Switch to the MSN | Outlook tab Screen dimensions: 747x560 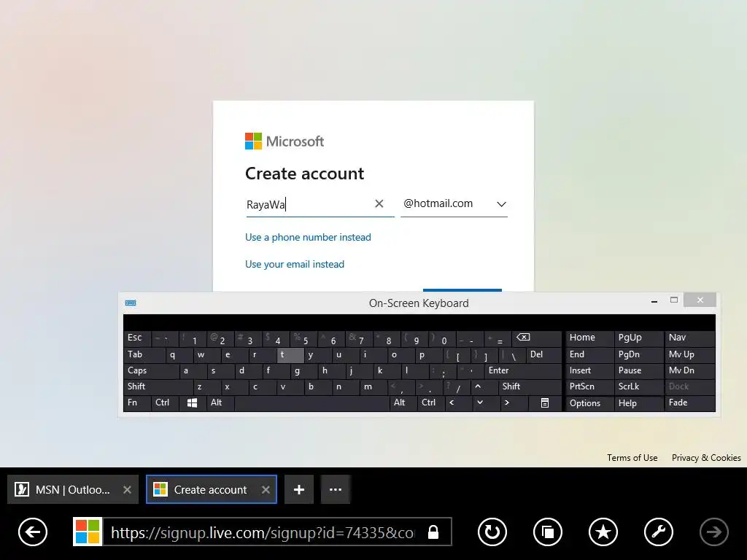[73, 489]
